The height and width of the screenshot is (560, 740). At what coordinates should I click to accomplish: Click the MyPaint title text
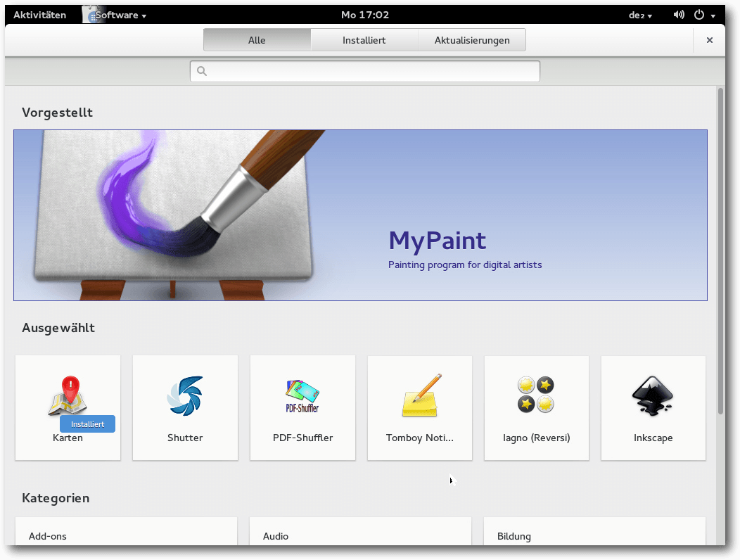[438, 241]
